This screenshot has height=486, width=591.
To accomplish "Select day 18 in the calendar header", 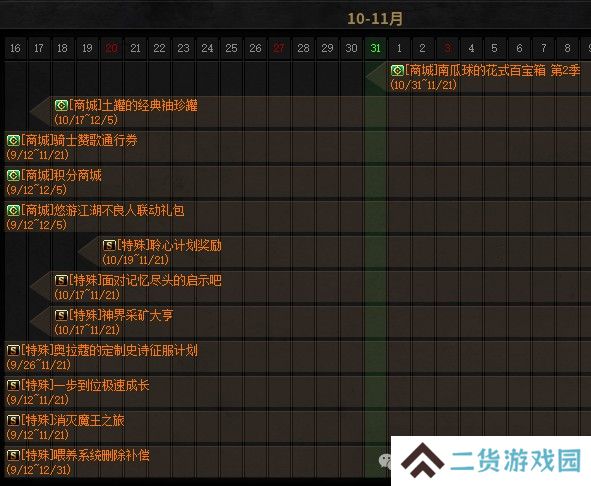I will [x=63, y=48].
